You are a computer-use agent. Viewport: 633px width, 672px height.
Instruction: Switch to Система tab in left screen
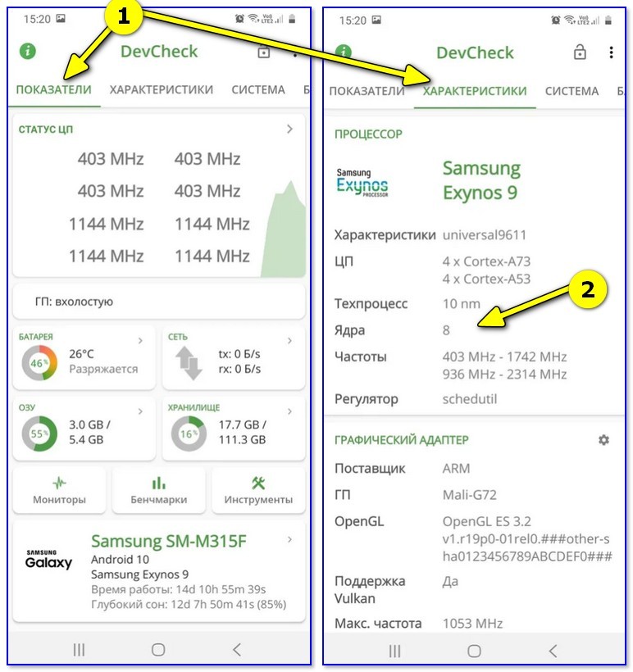258,89
